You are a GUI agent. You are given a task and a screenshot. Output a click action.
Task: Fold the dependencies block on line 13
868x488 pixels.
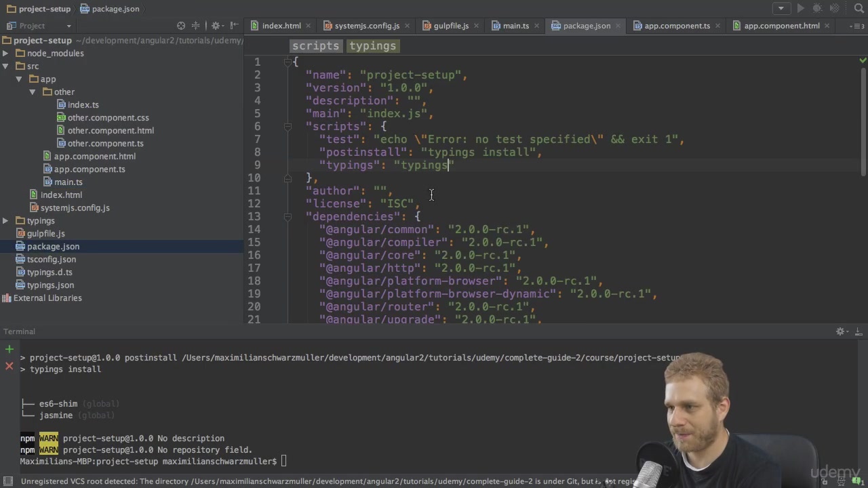[x=288, y=217]
